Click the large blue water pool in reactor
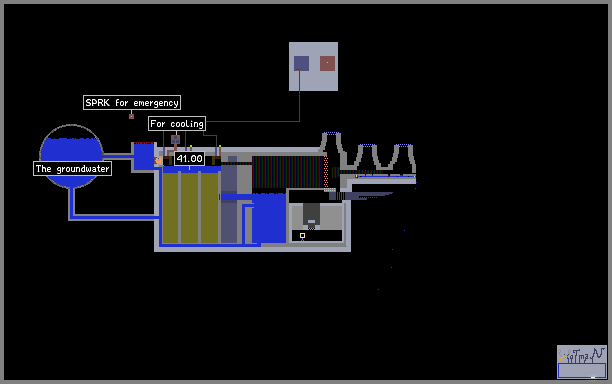The width and height of the screenshot is (612, 384). [x=269, y=218]
